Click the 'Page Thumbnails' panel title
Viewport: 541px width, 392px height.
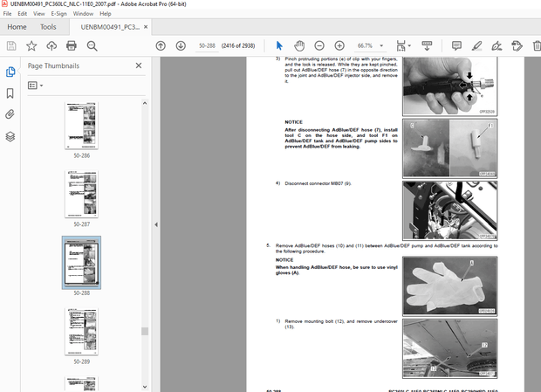click(x=53, y=65)
